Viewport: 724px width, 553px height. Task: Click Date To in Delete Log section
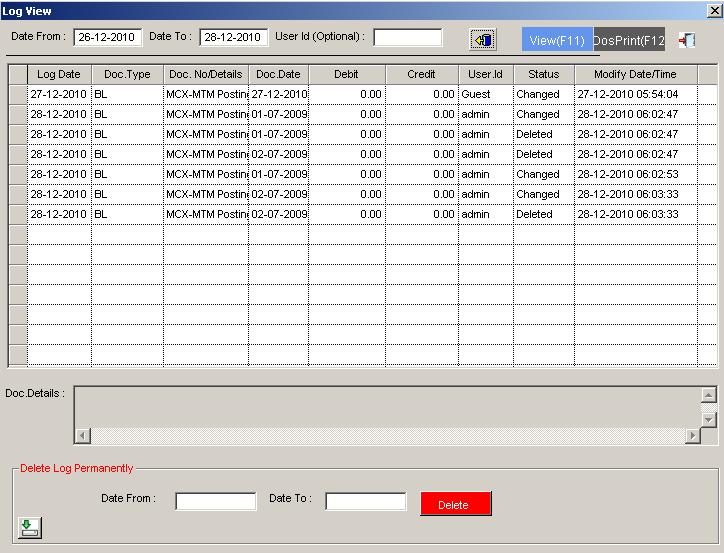[366, 502]
